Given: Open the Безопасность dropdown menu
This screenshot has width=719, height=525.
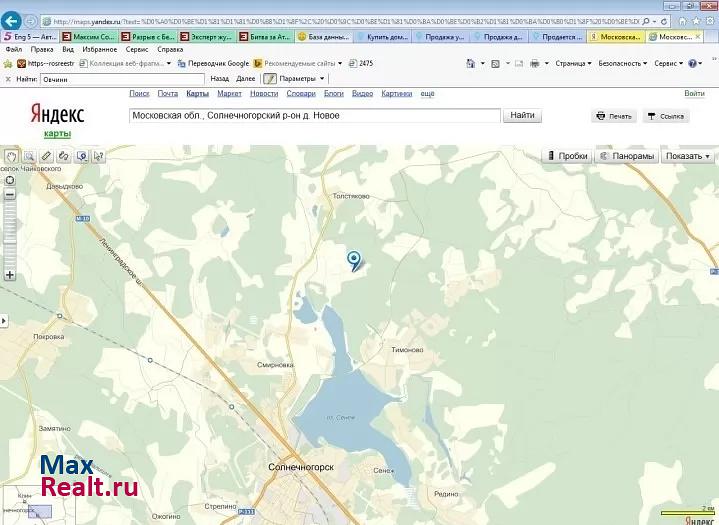Looking at the screenshot, I should click(624, 63).
